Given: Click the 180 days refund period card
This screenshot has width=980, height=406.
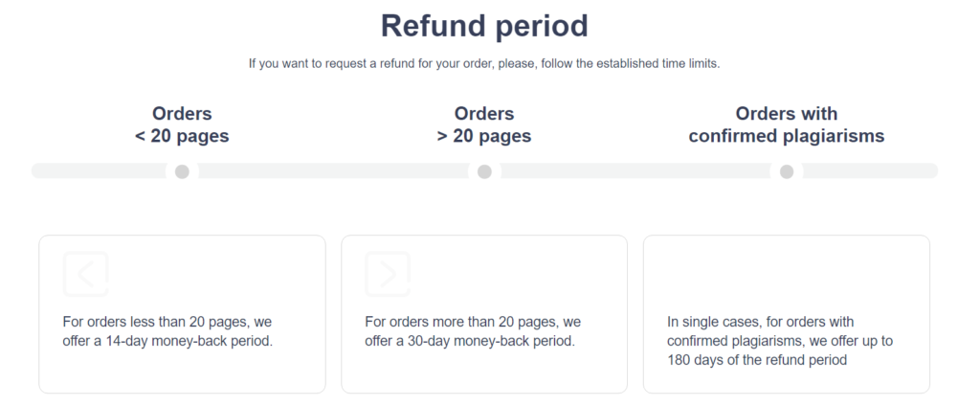Looking at the screenshot, I should [x=787, y=314].
